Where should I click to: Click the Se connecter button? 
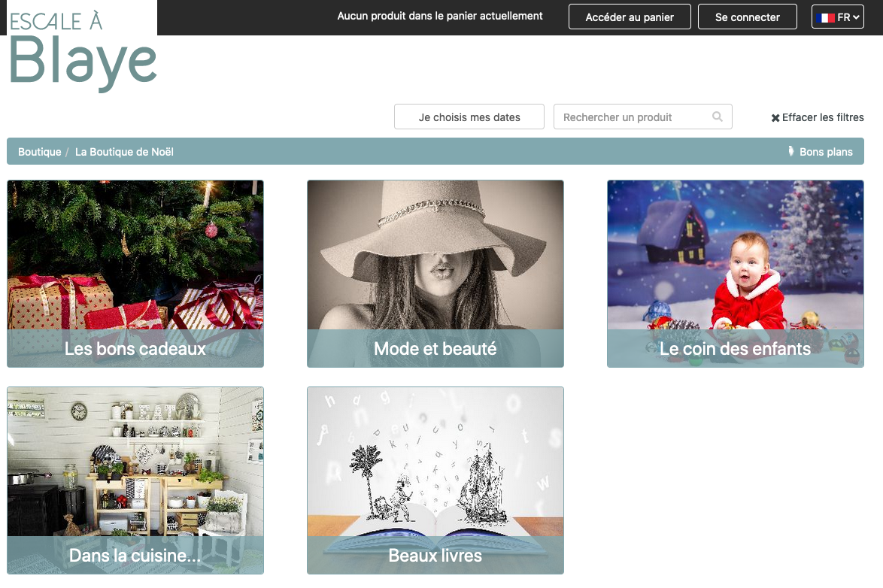click(x=748, y=17)
